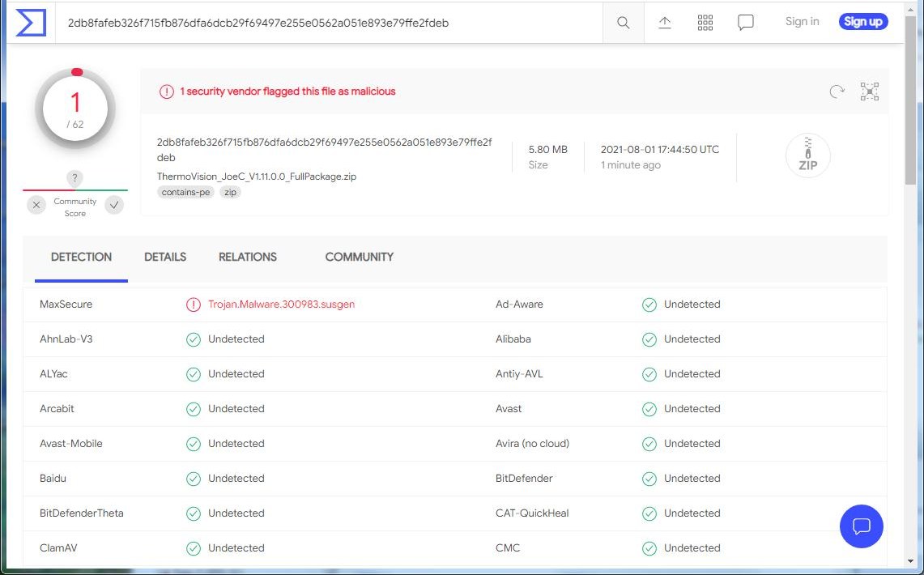924x575 pixels.
Task: Open the upload file icon
Action: (664, 23)
